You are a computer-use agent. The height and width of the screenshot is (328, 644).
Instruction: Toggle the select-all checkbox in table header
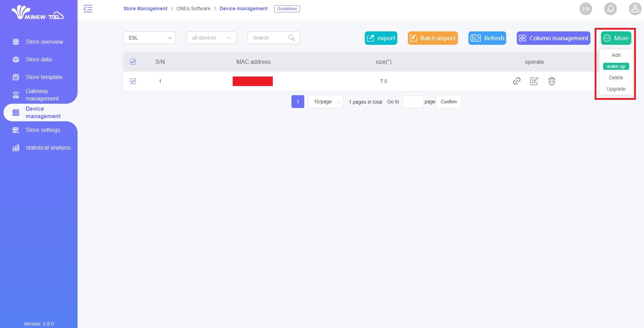pos(133,62)
